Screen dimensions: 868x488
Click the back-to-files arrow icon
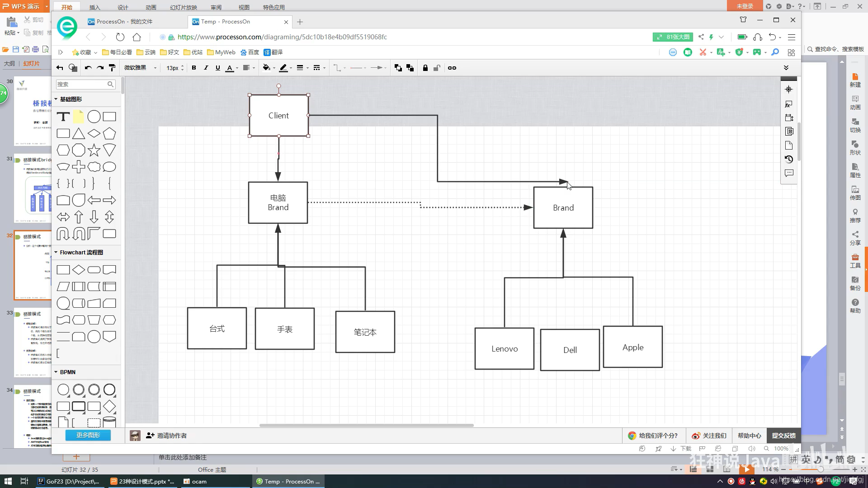coord(60,68)
